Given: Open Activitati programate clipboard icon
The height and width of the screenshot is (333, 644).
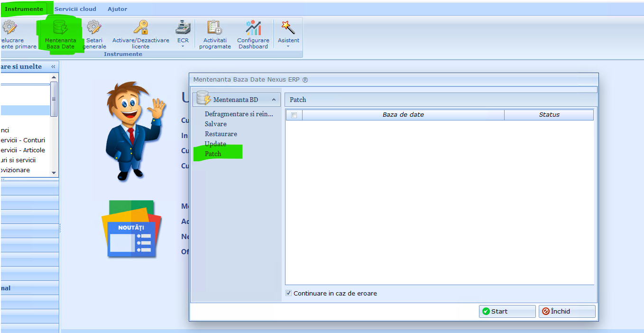Looking at the screenshot, I should point(215,27).
